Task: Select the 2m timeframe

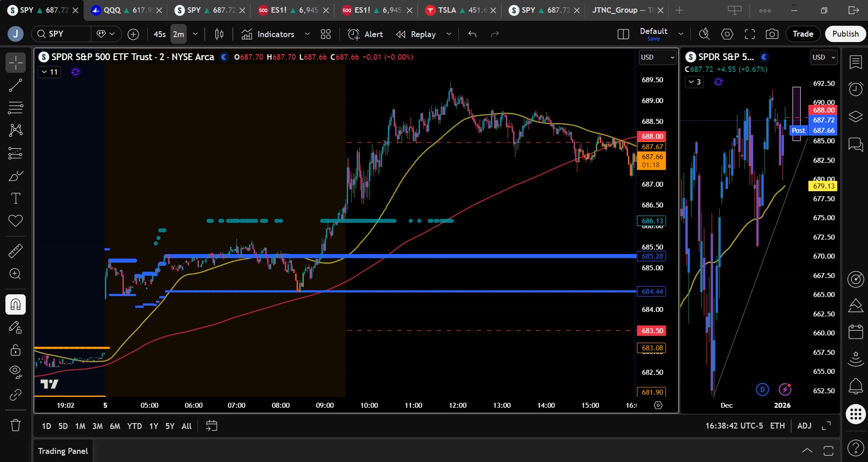Action: point(179,34)
